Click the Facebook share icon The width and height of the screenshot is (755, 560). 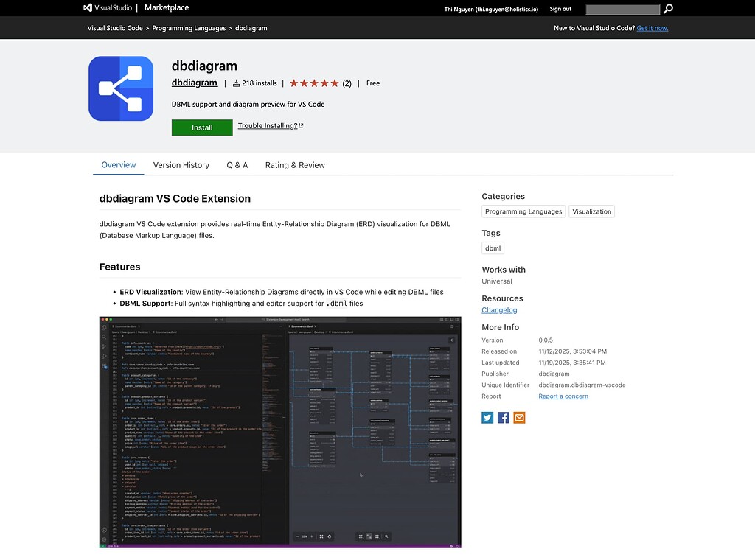(x=503, y=417)
